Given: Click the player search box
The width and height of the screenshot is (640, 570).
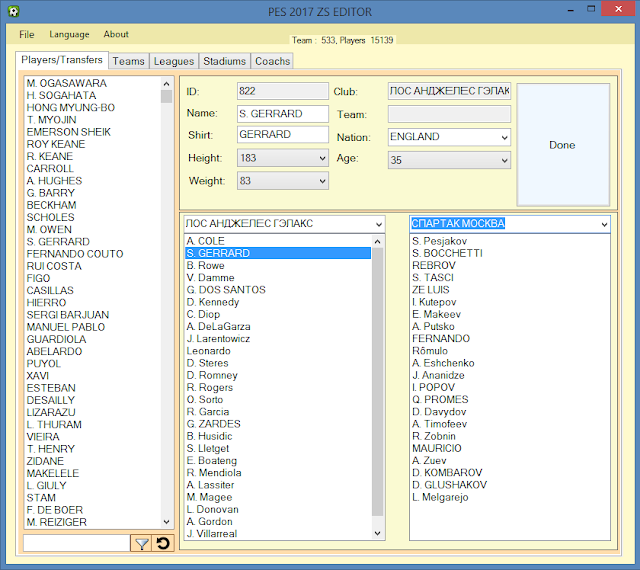Looking at the screenshot, I should (x=77, y=543).
